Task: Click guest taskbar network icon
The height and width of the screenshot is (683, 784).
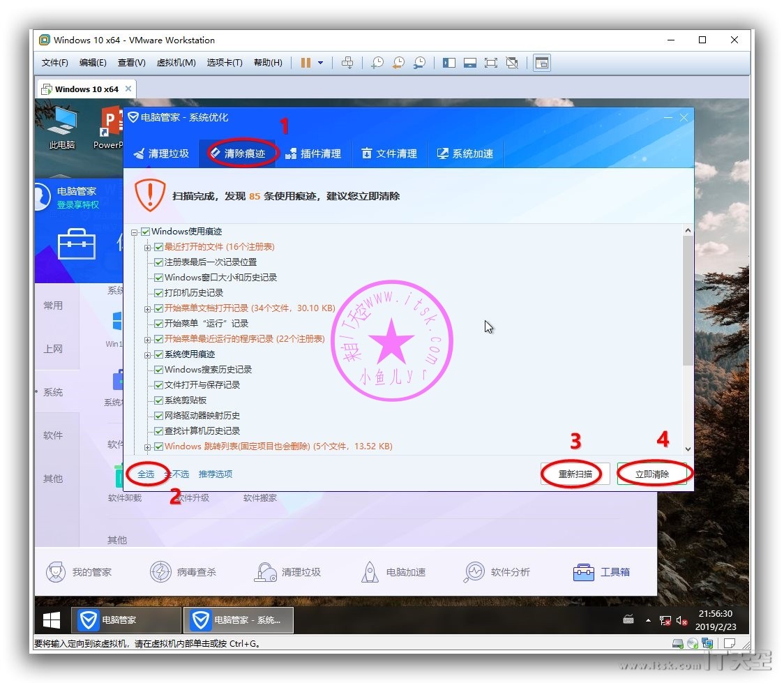Action: click(x=665, y=620)
